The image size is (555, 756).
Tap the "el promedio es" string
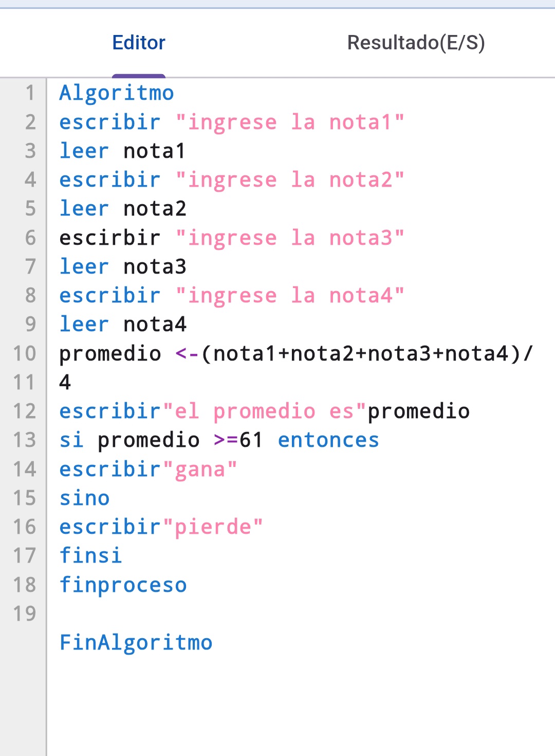(264, 411)
